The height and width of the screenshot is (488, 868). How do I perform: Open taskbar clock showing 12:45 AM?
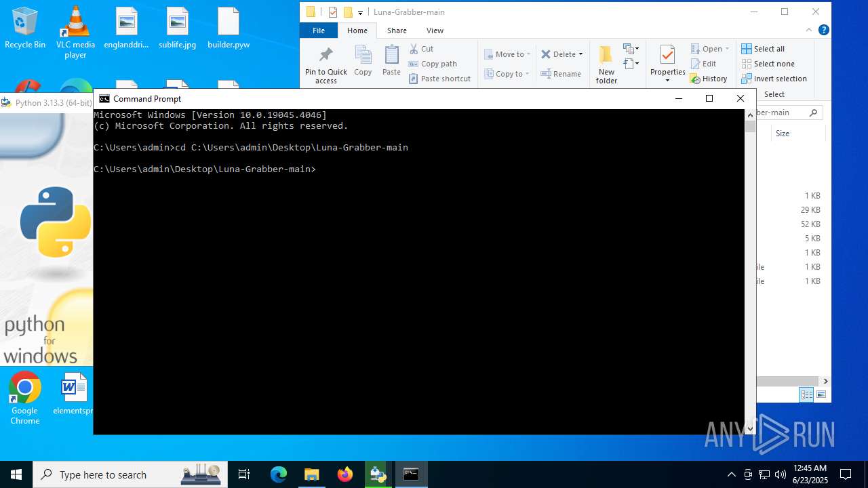[809, 474]
